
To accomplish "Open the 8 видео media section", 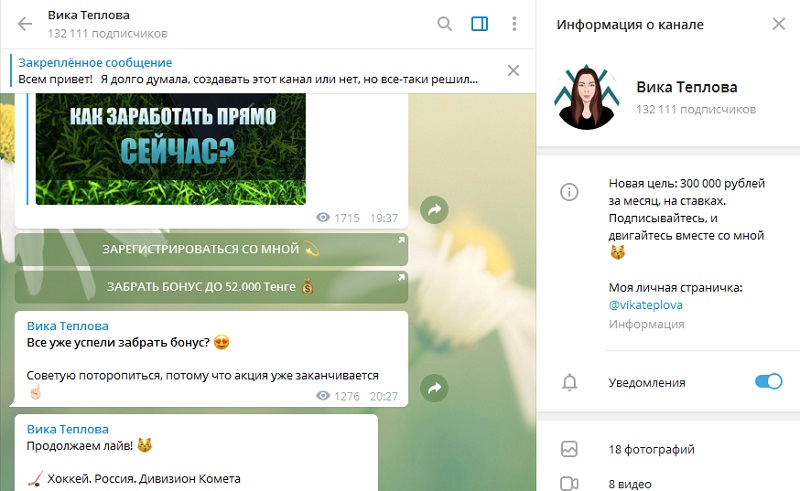I will click(x=630, y=483).
